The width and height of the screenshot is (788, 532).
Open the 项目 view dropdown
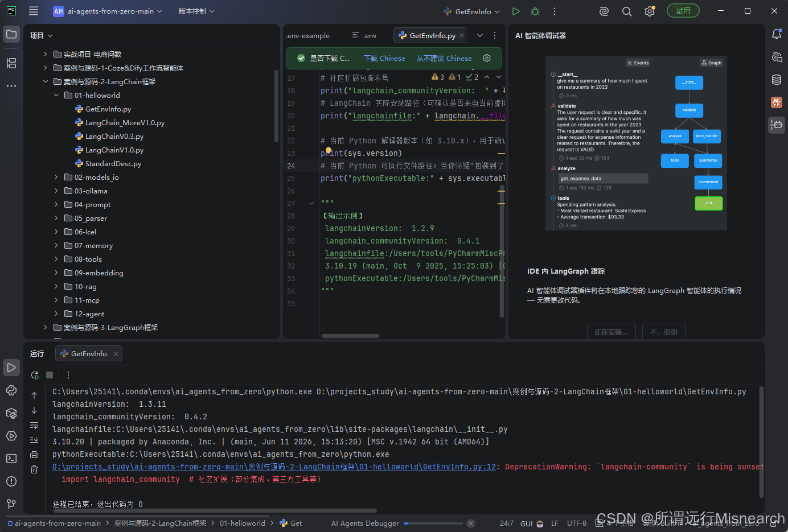(42, 35)
